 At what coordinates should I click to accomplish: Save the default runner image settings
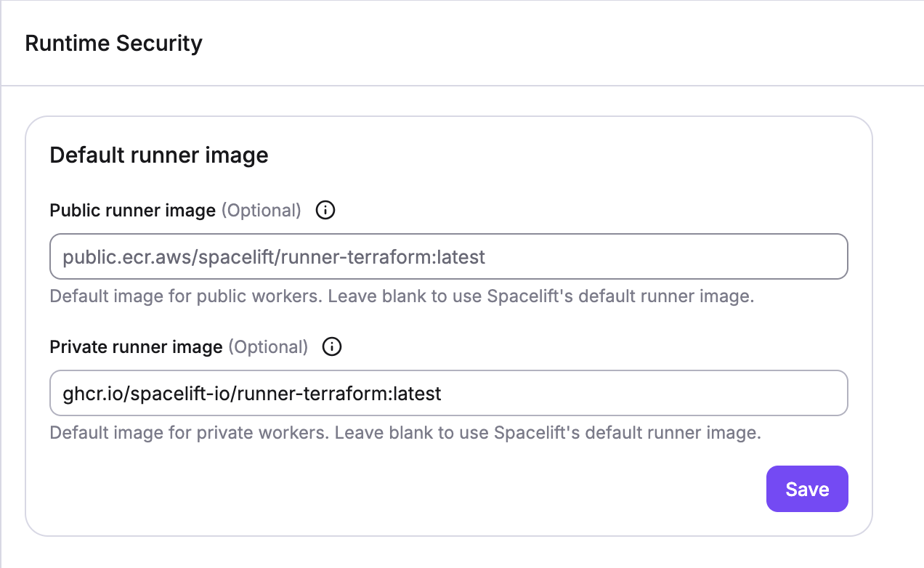point(806,489)
